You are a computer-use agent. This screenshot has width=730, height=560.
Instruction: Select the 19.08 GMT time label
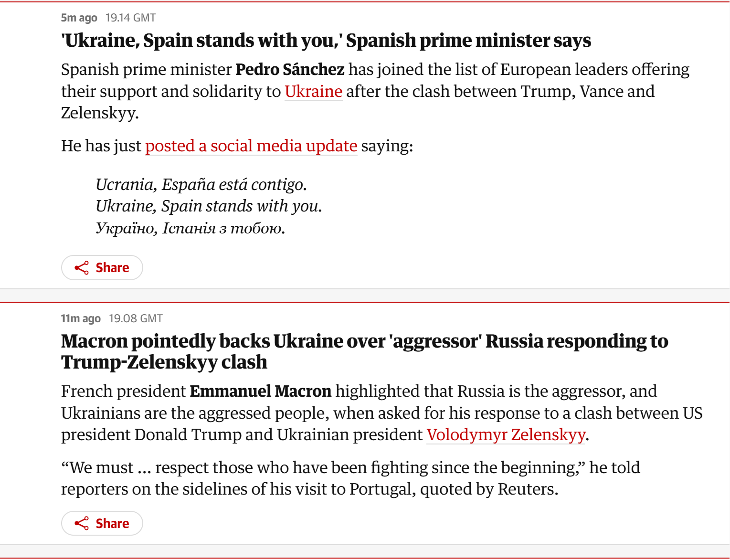pos(136,318)
